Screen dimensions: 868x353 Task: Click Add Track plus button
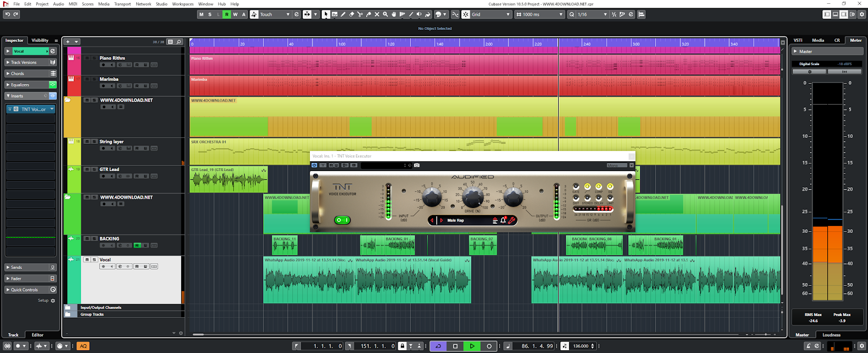68,42
